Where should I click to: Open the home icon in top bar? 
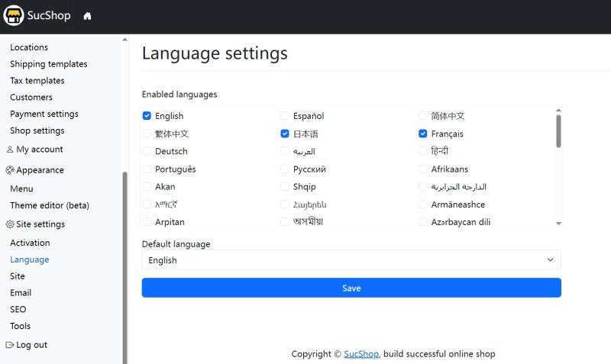[87, 16]
